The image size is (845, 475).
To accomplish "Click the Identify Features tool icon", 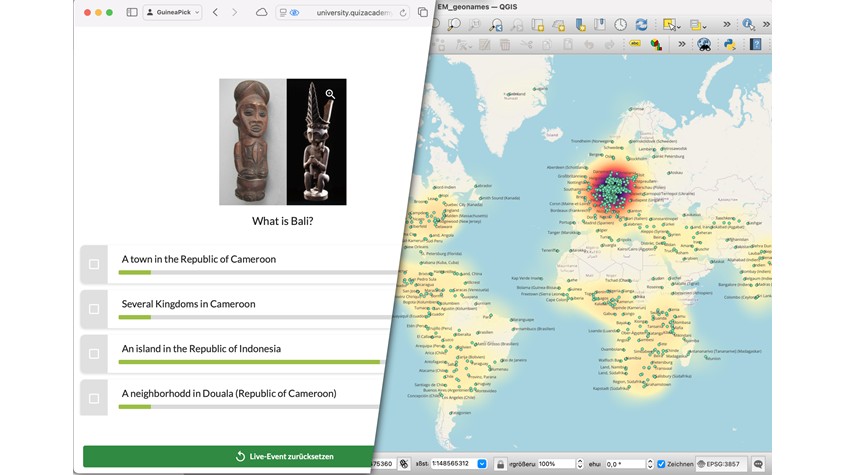I will click(x=748, y=24).
